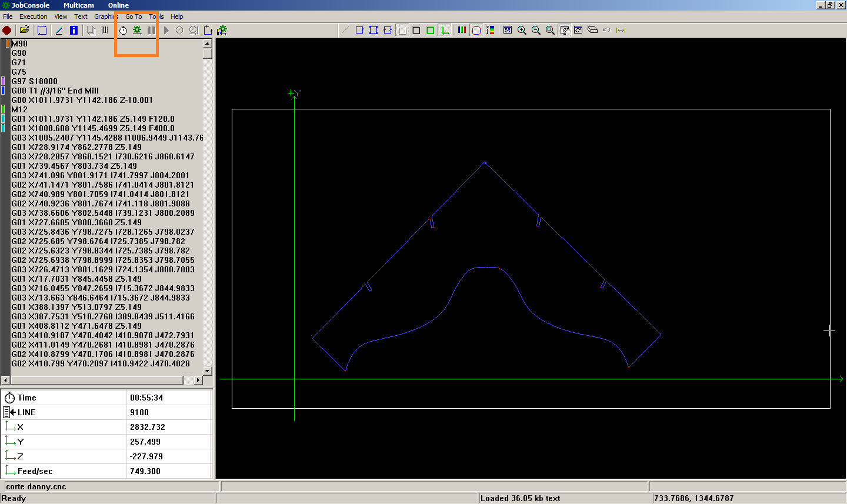Viewport: 847px width, 504px height.
Task: Click the Y coordinate value 257.499
Action: pos(145,442)
